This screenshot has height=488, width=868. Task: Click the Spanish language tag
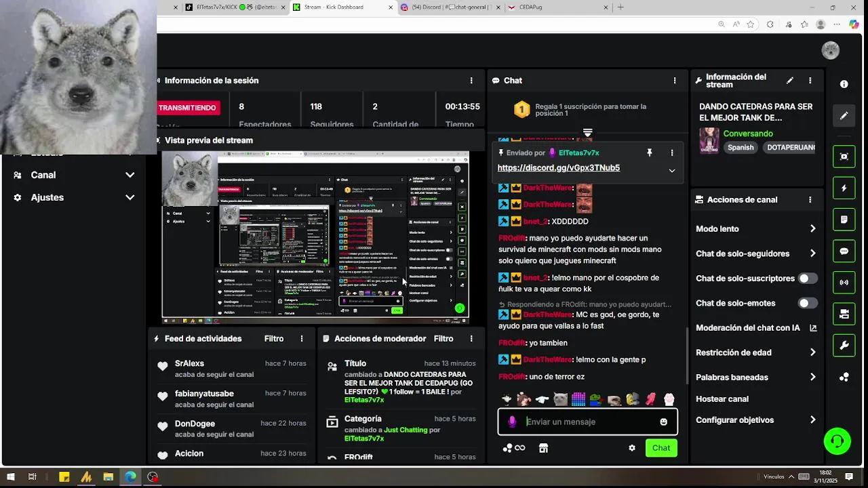(741, 148)
